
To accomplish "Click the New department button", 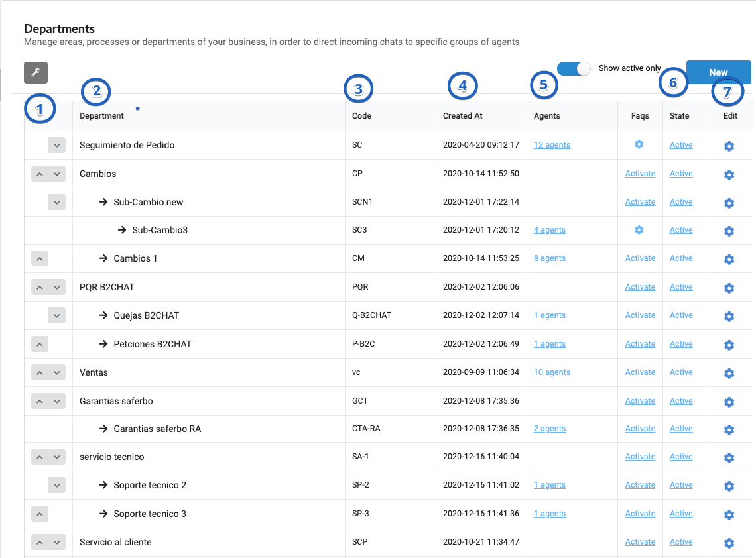I will (x=718, y=72).
